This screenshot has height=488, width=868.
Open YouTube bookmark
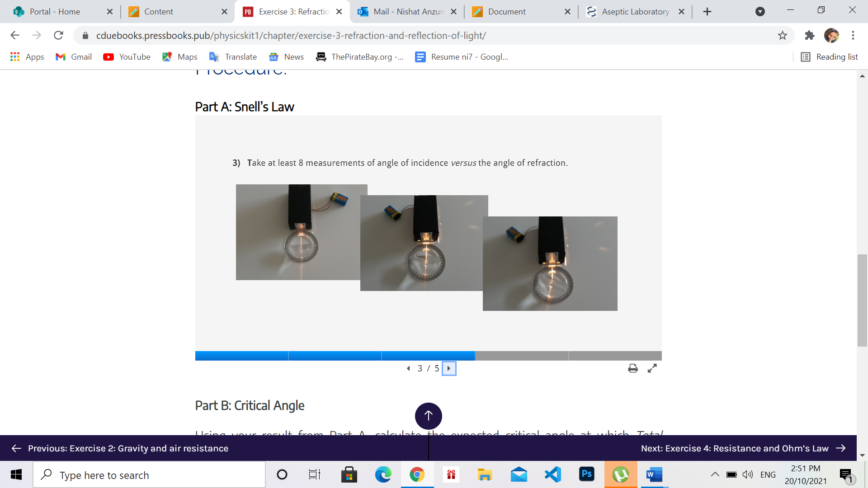(127, 57)
